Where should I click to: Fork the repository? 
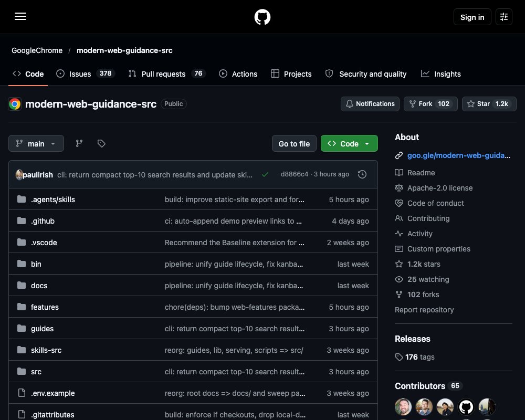pos(430,104)
